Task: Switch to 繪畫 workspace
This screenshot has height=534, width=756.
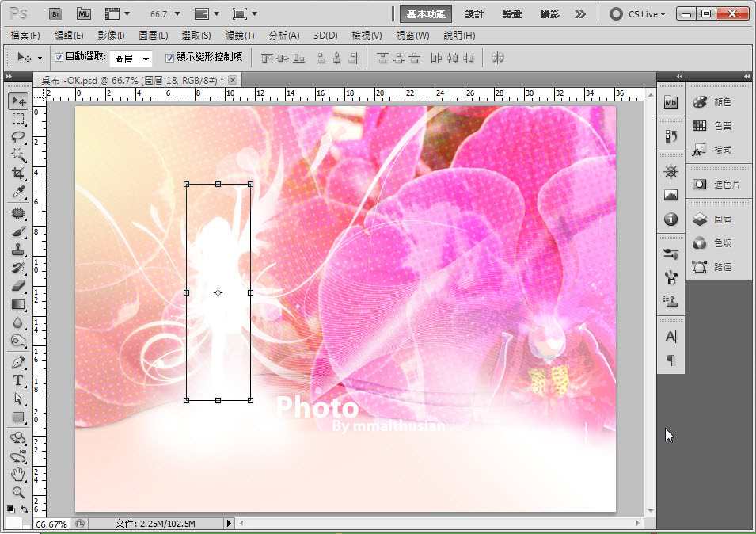Action: click(511, 14)
